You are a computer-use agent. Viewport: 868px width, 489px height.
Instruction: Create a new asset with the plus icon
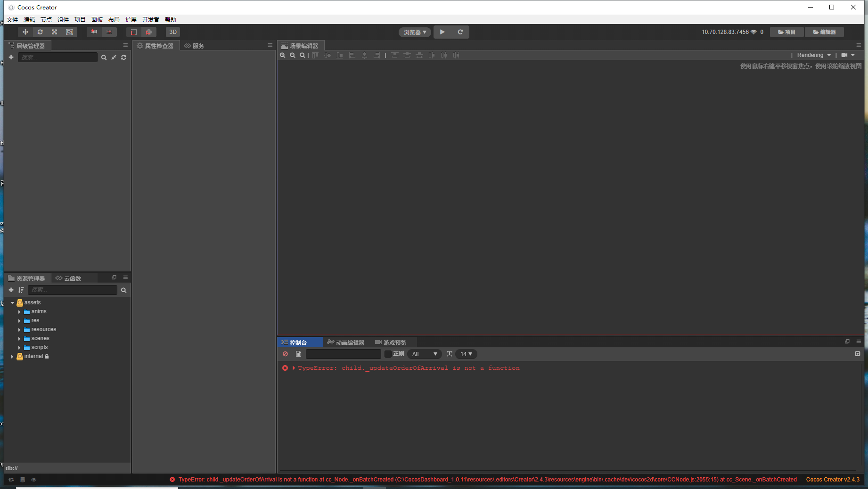pos(11,290)
